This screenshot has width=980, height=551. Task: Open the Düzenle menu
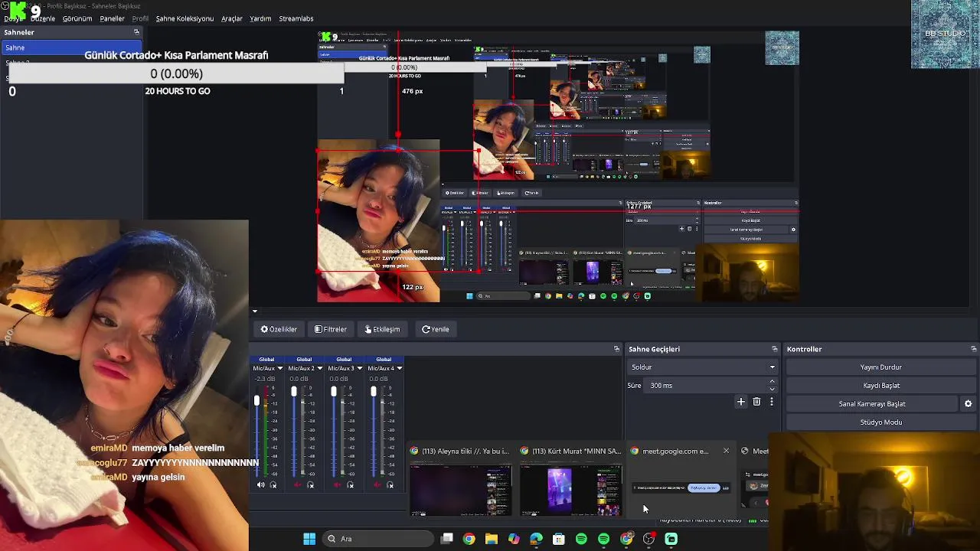[x=43, y=18]
